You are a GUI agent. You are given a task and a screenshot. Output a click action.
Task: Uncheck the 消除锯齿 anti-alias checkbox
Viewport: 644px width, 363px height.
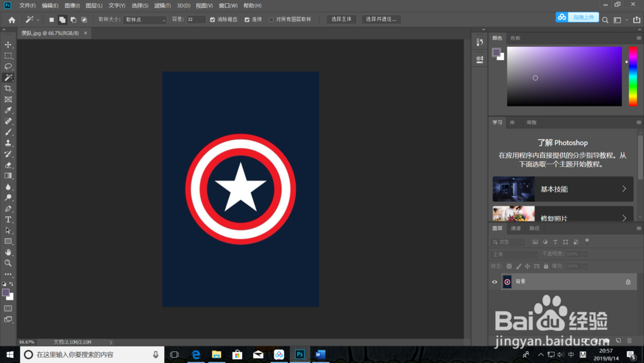pyautogui.click(x=213, y=20)
